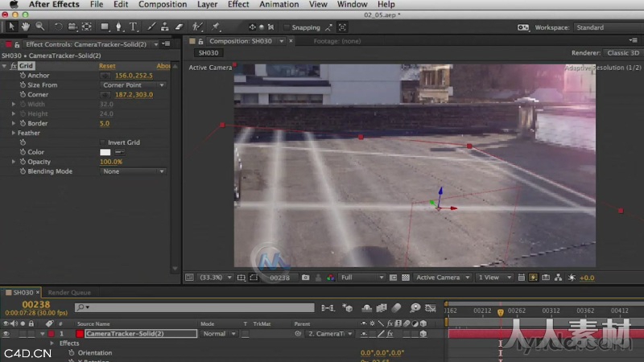This screenshot has height=362, width=644.
Task: Click Reset Exposure aperture icon
Action: click(572, 278)
